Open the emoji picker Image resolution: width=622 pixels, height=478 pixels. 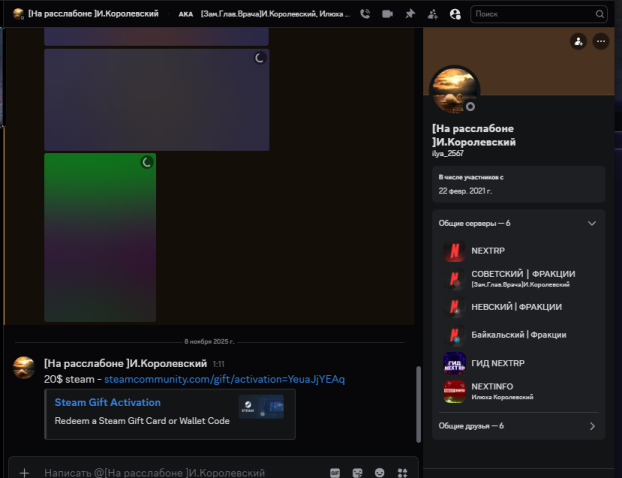(379, 472)
